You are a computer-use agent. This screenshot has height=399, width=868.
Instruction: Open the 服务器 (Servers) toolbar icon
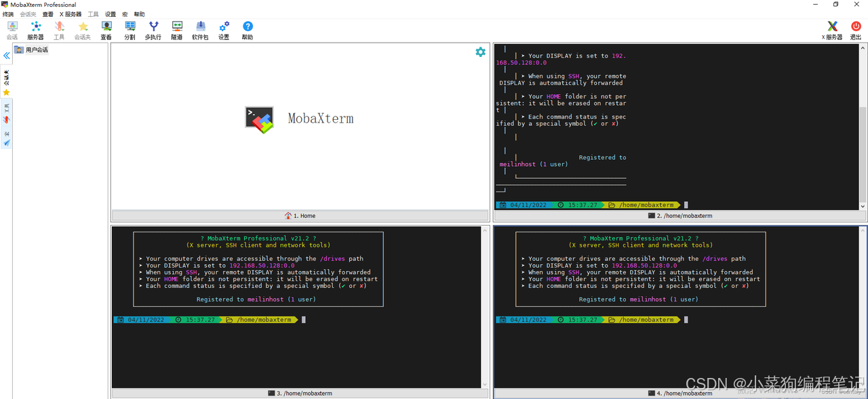(x=35, y=30)
